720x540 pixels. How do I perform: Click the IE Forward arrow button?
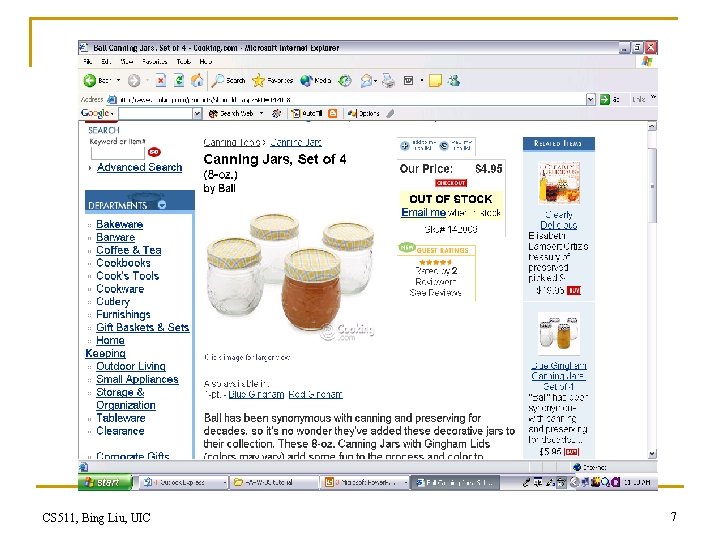pos(134,81)
